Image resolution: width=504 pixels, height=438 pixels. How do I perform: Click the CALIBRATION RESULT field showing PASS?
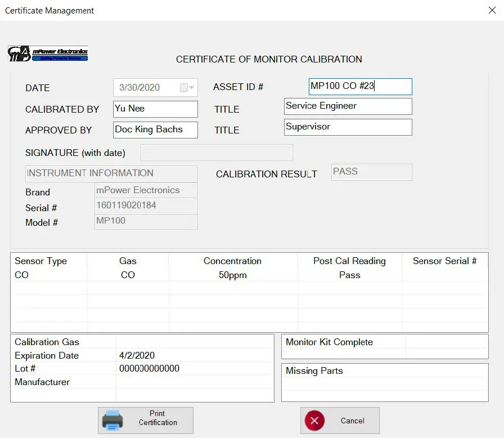[x=371, y=172]
